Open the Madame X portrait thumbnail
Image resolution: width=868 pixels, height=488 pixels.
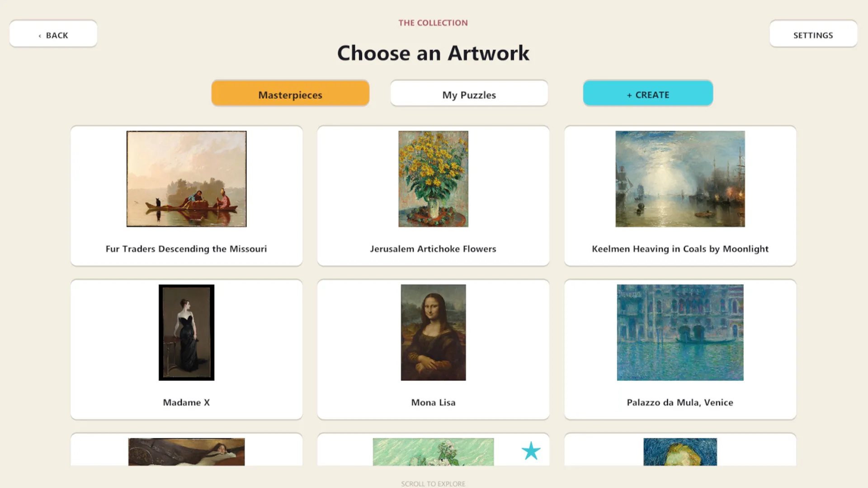186,333
